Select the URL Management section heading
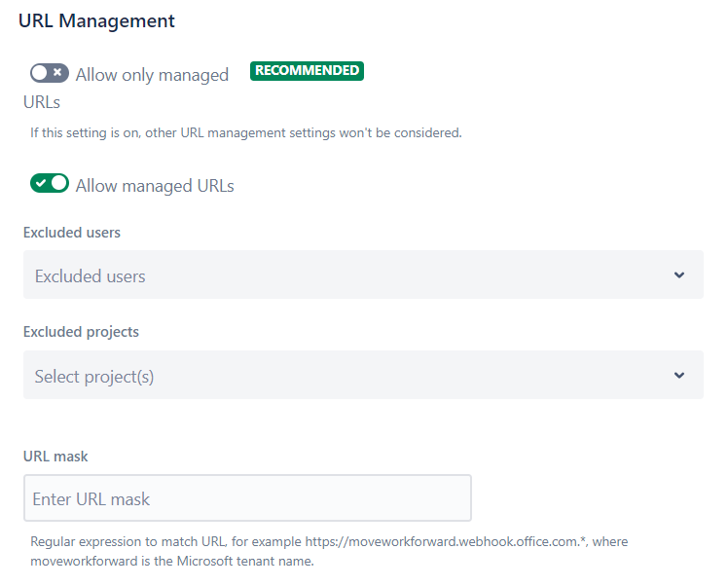Viewport: 728px width, 586px height. 96,20
